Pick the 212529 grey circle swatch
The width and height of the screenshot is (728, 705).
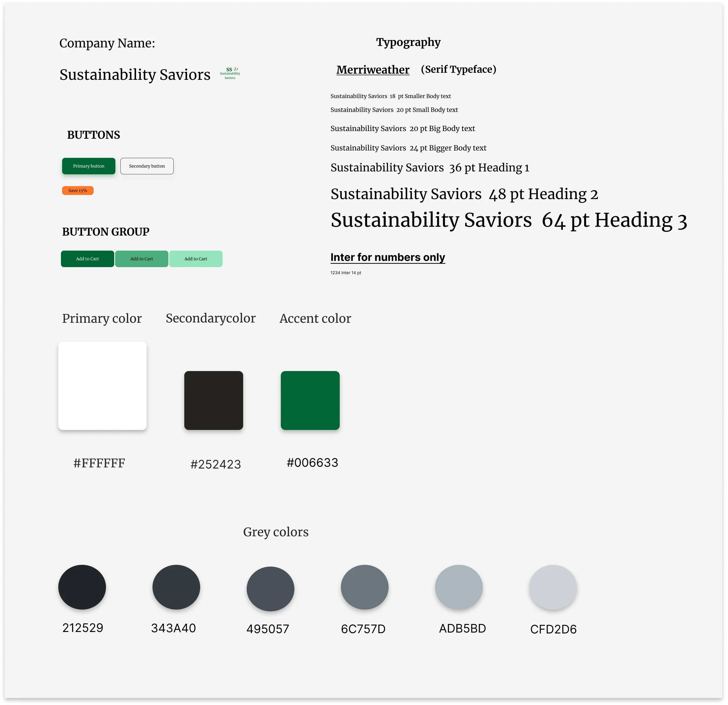[x=82, y=587]
